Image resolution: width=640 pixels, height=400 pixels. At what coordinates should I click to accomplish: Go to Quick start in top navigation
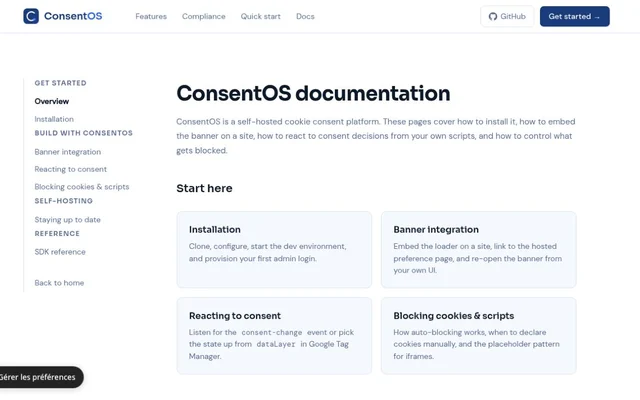pyautogui.click(x=260, y=16)
